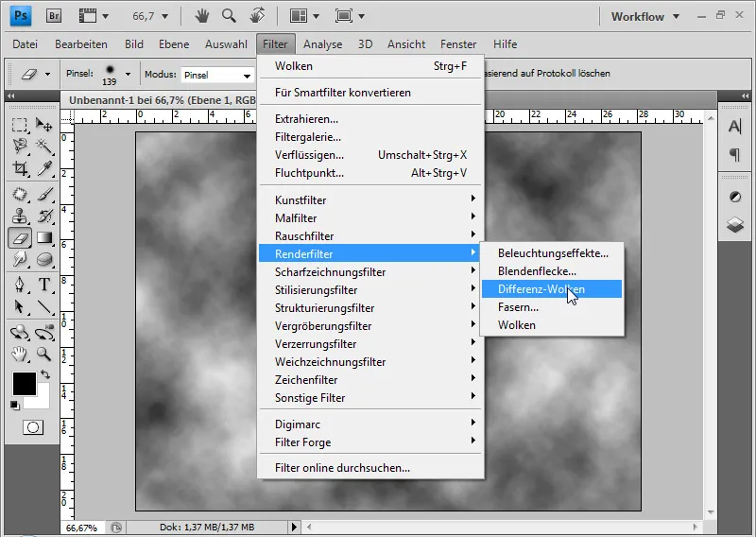Choose Beleuchtungseffekte in Renderfilter submenu
The height and width of the screenshot is (537, 756).
pyautogui.click(x=552, y=253)
